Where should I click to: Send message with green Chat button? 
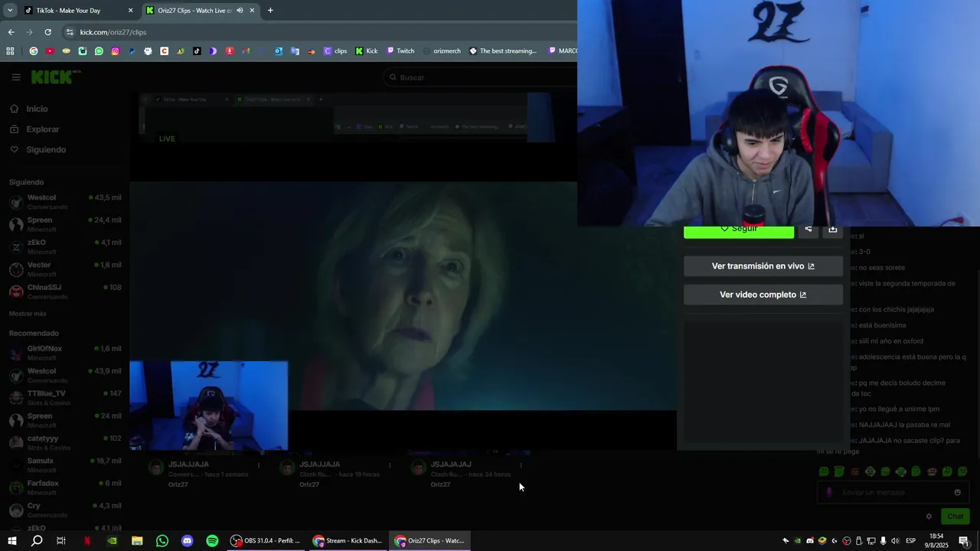coord(954,517)
